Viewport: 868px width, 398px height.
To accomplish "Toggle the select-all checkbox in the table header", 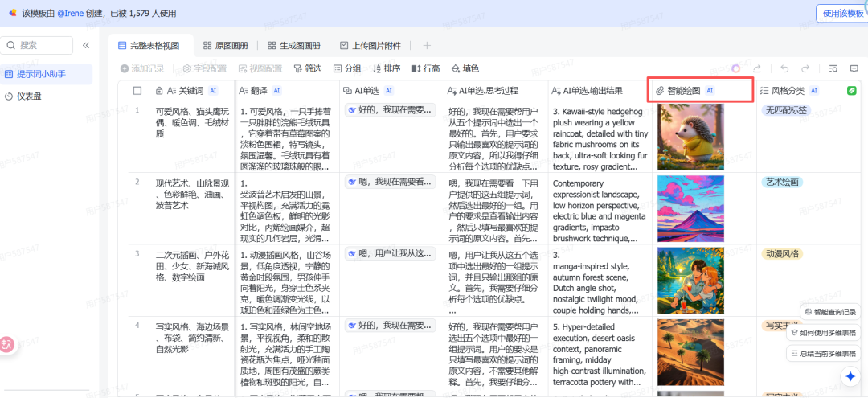I will 137,90.
